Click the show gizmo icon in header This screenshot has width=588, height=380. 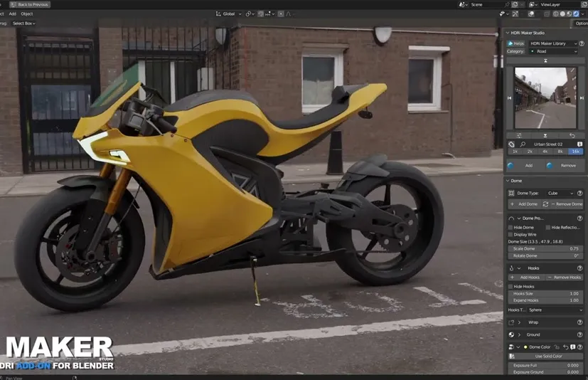[x=515, y=14]
